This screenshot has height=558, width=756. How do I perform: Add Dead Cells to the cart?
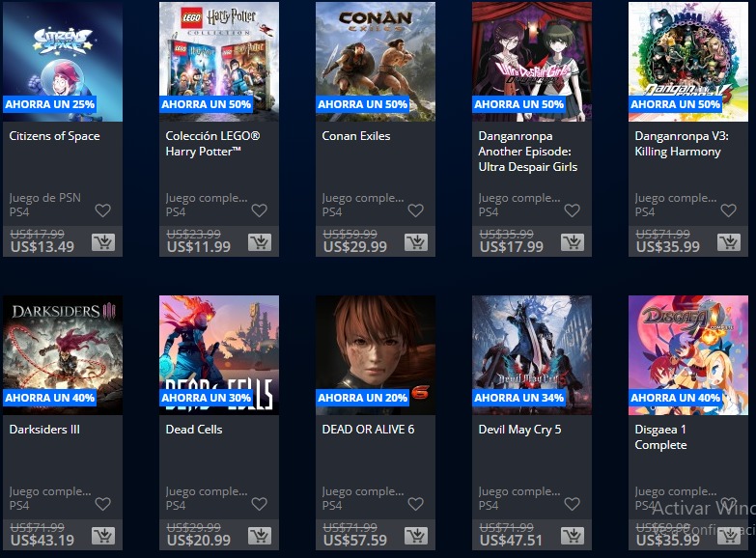[x=260, y=536]
